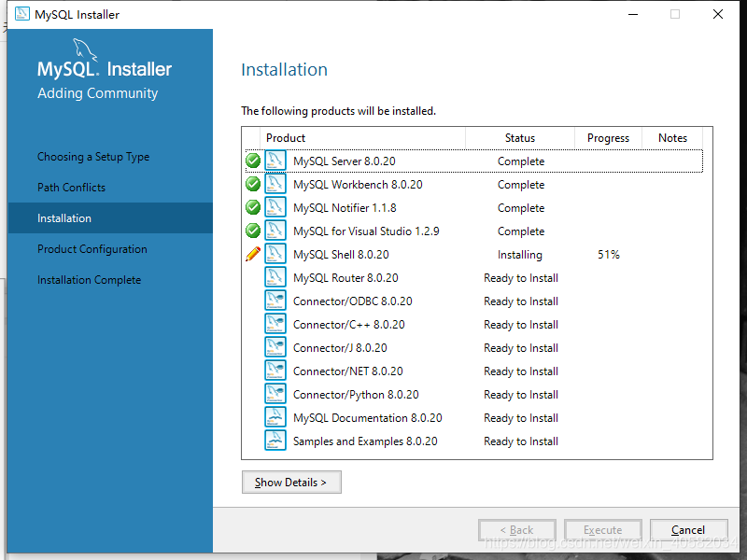Click Ready to Install status of Connector/J

[x=521, y=348]
